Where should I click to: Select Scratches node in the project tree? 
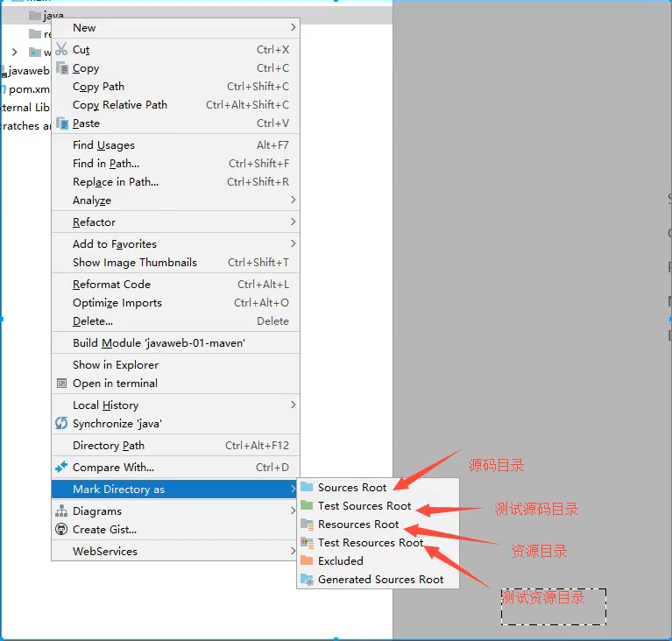coord(25,126)
